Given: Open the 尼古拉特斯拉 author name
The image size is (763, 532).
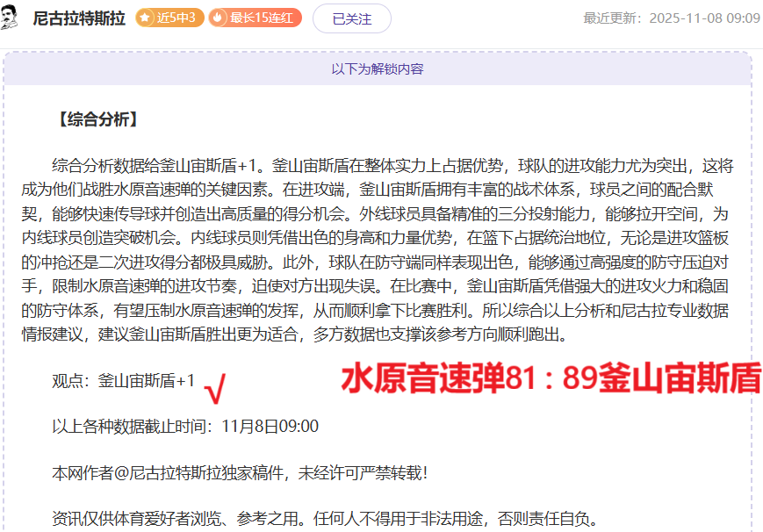Looking at the screenshot, I should coord(79,18).
